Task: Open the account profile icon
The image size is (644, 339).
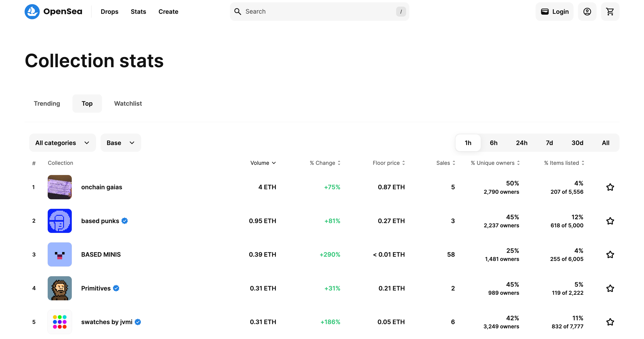Action: (587, 11)
